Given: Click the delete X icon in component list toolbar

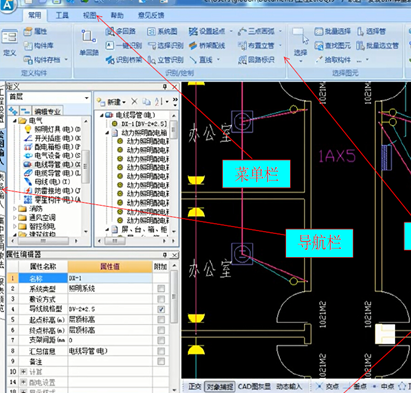Looking at the screenshot, I should 134,101.
